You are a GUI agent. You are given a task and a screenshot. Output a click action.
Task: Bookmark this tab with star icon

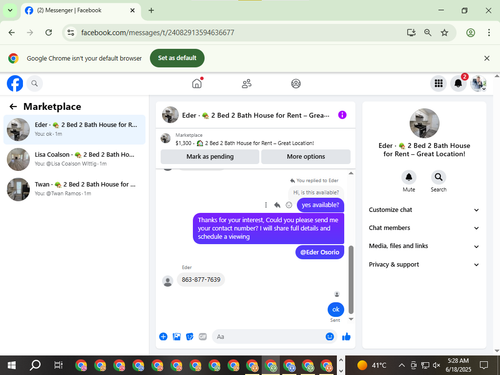[444, 33]
